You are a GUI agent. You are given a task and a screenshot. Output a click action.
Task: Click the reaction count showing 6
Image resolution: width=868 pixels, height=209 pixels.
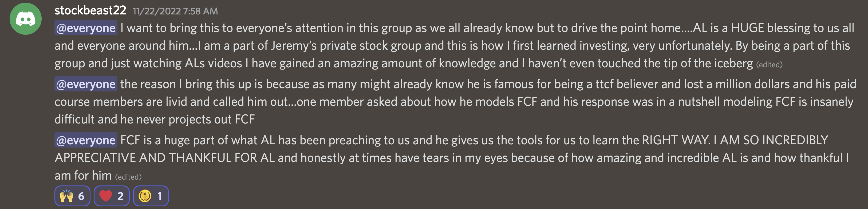pos(81,196)
